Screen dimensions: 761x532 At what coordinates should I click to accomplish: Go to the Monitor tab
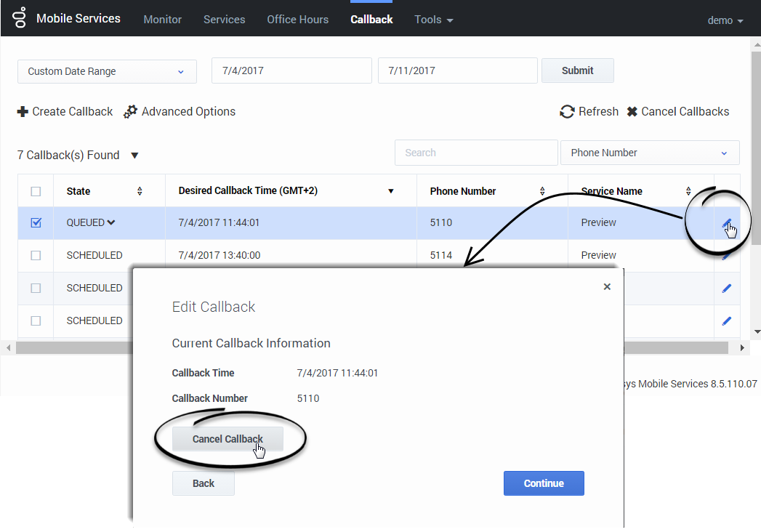163,20
